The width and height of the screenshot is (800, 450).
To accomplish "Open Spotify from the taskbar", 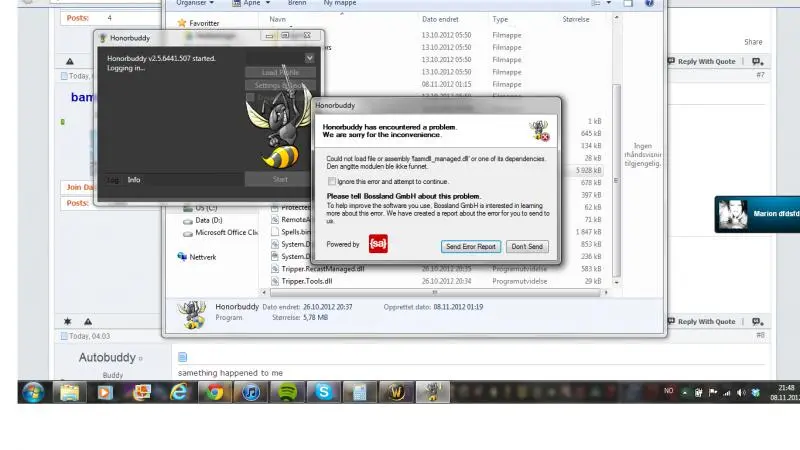I will (x=287, y=392).
